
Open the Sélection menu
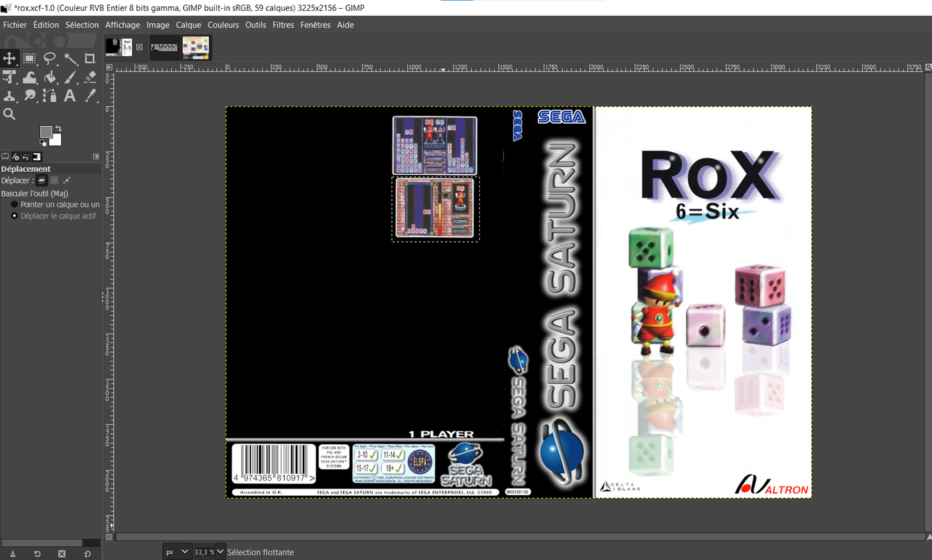point(82,25)
